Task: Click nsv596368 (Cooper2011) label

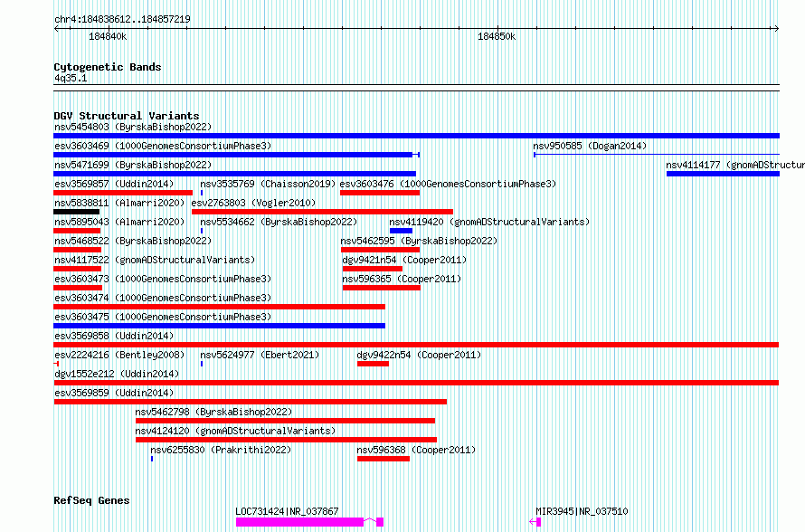Action: point(416,450)
